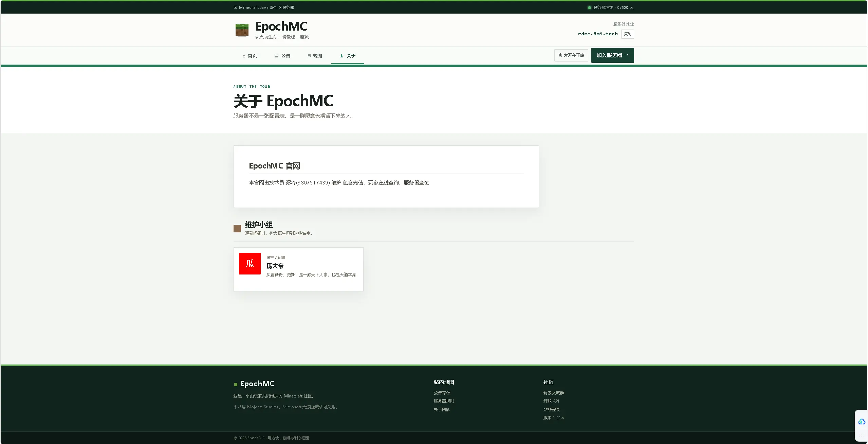Click the brown block icon beside 维护小组
Viewport: 868px width, 444px height.
point(237,229)
